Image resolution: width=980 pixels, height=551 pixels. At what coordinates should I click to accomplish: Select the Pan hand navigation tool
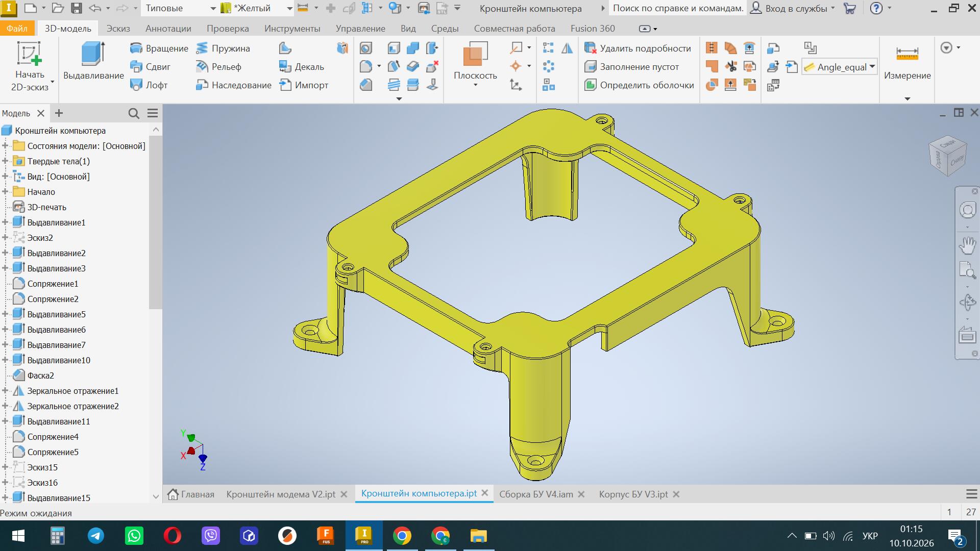click(967, 245)
